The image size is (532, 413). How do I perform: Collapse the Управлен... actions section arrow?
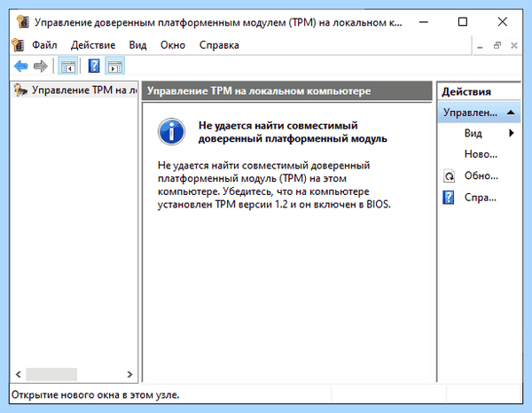511,113
